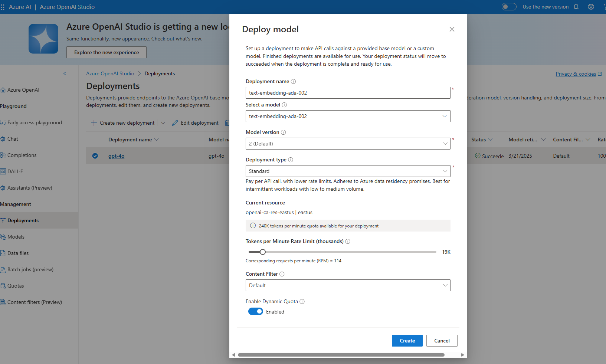This screenshot has width=606, height=364.
Task: Click Azure OpenAI Studio breadcrumb link
Action: (x=110, y=73)
